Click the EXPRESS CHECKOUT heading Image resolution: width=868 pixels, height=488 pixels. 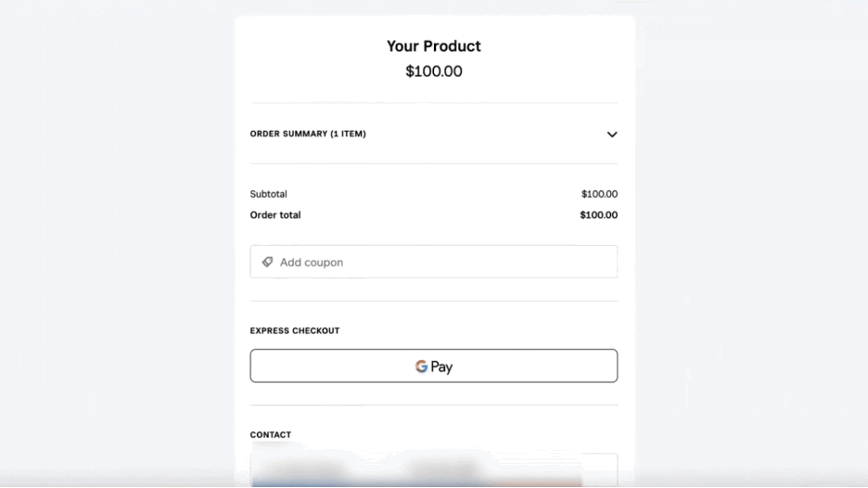[x=295, y=331]
